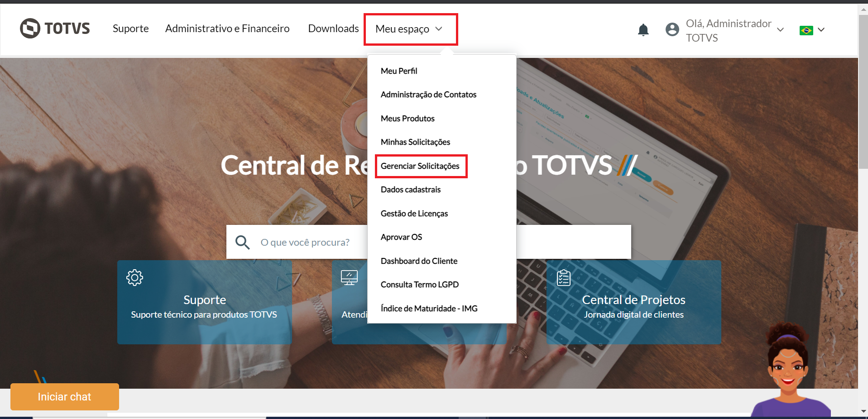Click the TOTVS logo in header
The width and height of the screenshot is (868, 419).
pos(55,29)
